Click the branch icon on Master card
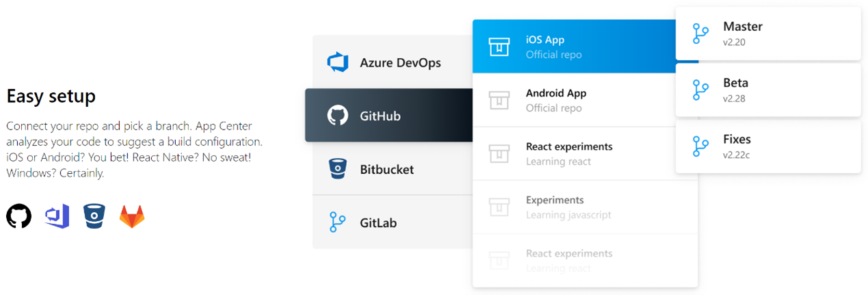Viewport: 868px width, 295px height. click(x=700, y=34)
